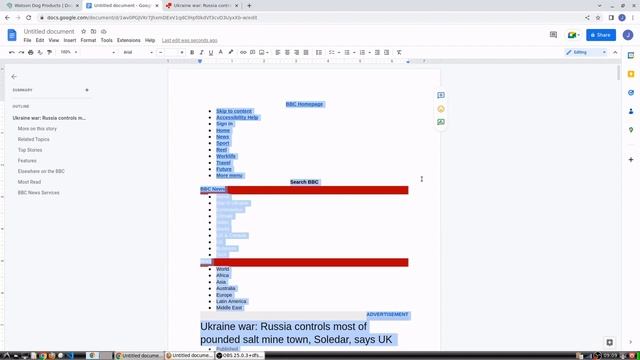Click the Increase indent icon
The image size is (640, 360).
387,52
